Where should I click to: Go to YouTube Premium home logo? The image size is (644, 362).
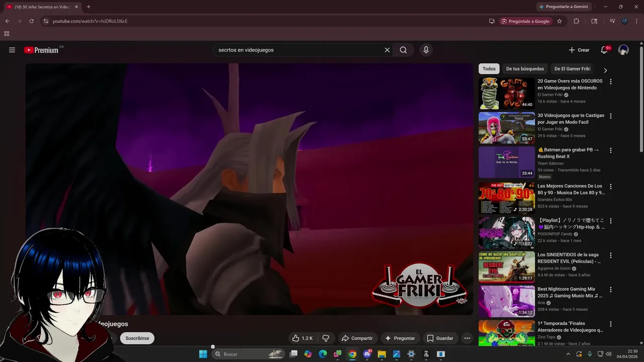(41, 50)
